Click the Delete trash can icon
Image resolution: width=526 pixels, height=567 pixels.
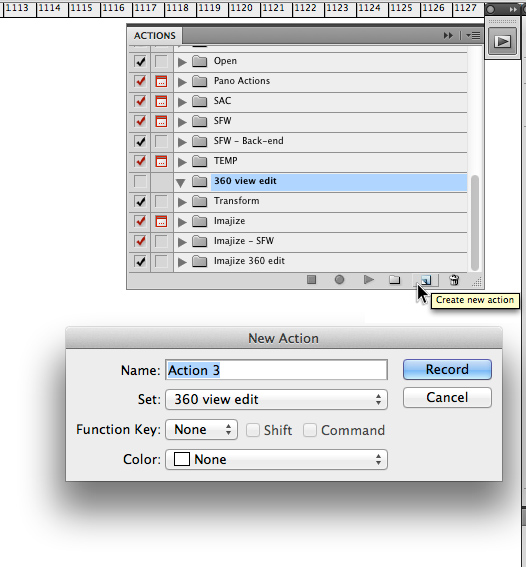click(x=454, y=280)
